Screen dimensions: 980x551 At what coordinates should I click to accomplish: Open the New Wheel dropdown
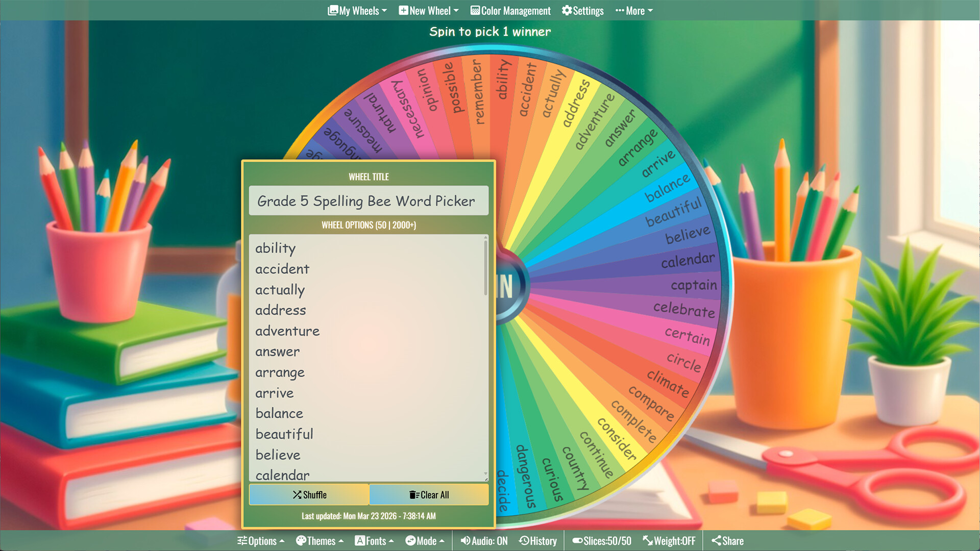428,10
